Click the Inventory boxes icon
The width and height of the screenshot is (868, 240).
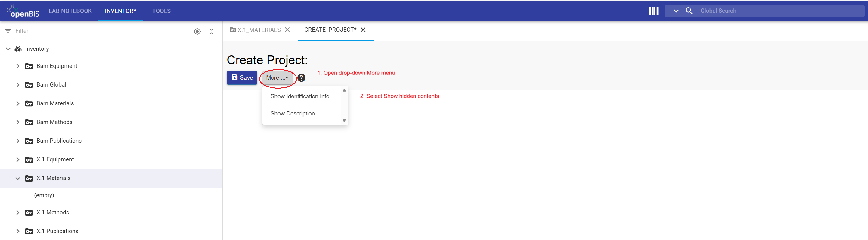click(x=18, y=49)
